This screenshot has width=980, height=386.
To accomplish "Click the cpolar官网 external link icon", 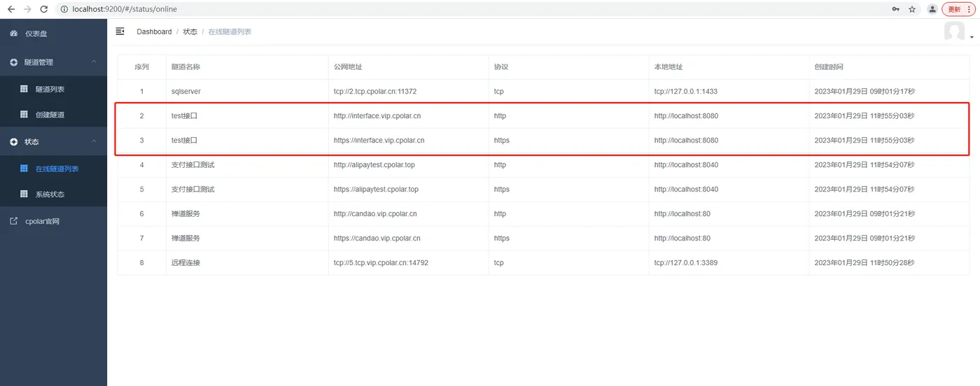I will (x=14, y=221).
